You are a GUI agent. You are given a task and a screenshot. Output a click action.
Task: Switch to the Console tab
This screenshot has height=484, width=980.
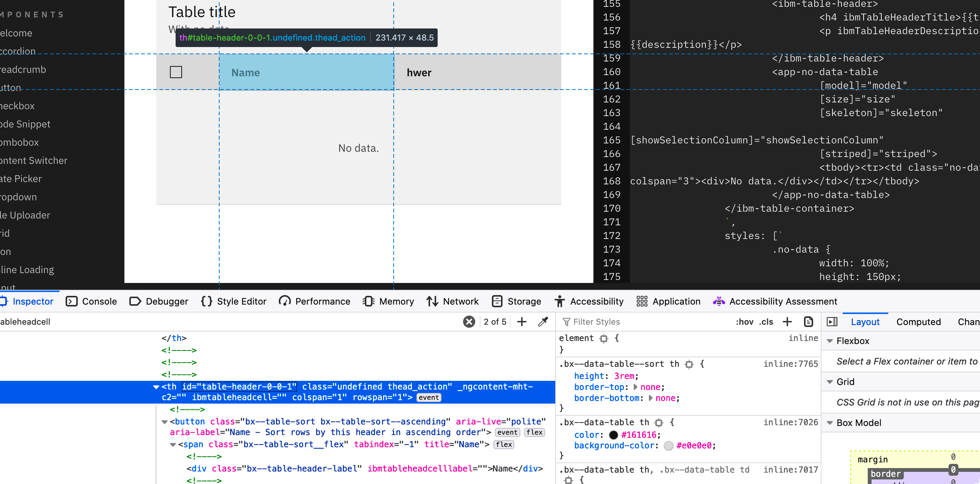[91, 301]
